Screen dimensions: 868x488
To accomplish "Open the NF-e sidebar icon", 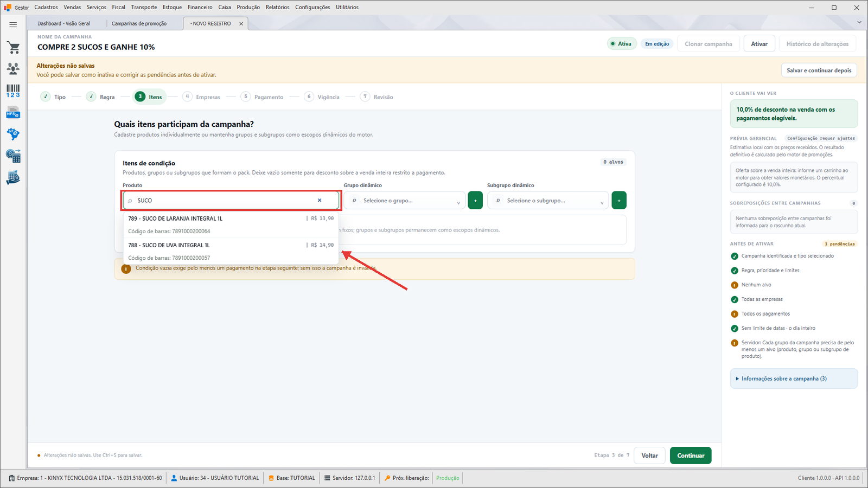I will (x=13, y=134).
